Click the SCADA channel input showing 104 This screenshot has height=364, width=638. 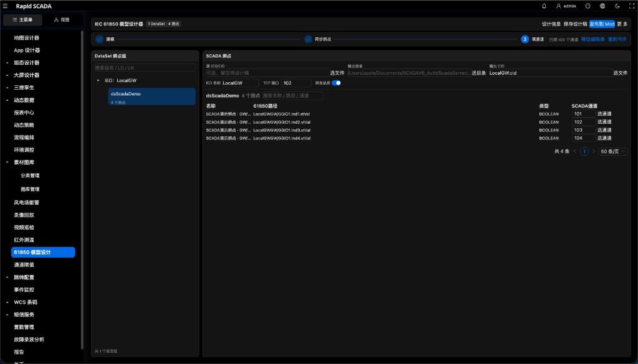tap(583, 138)
